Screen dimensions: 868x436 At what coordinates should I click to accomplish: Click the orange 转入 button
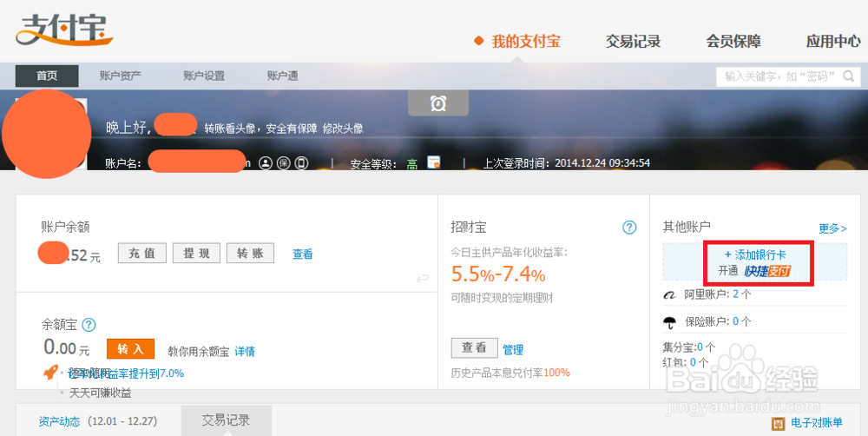[x=130, y=349]
